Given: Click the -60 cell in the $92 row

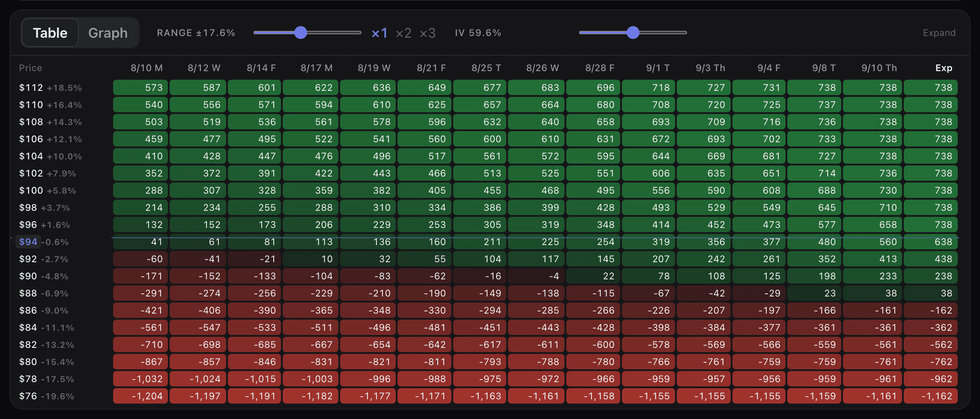Looking at the screenshot, I should tap(140, 259).
